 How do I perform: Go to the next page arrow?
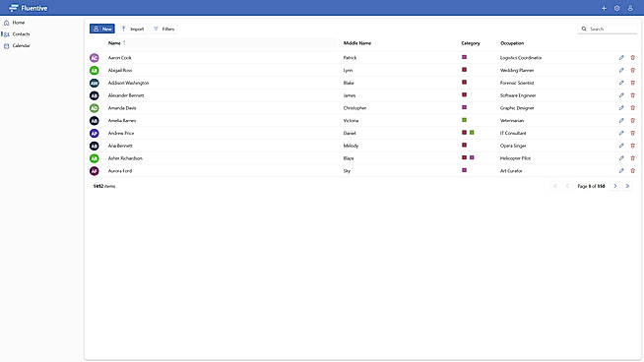[614, 186]
